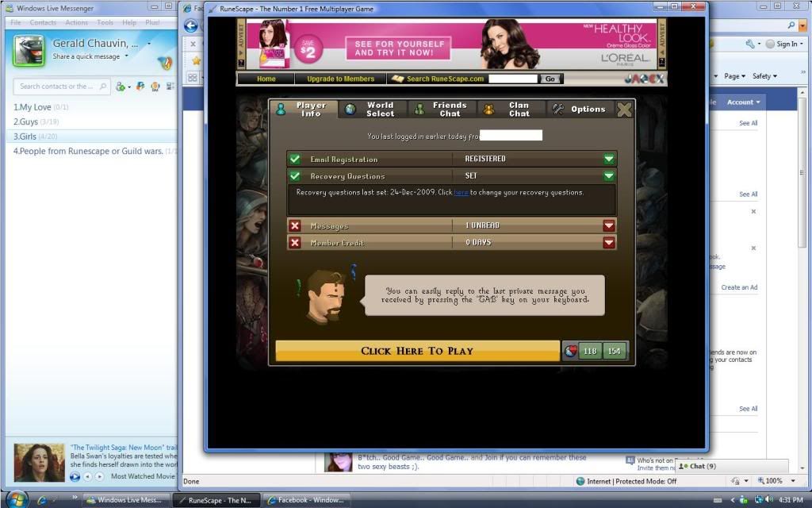
Task: Click the Quick Tabs grid icon in Explorer
Action: (x=192, y=78)
